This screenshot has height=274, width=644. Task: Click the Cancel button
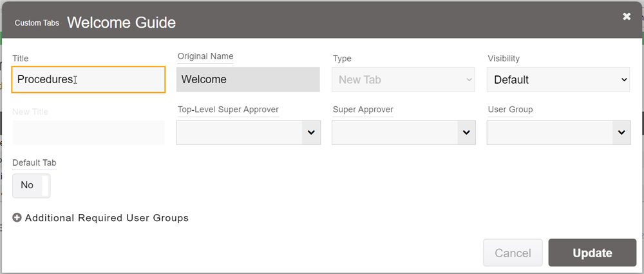click(x=513, y=253)
